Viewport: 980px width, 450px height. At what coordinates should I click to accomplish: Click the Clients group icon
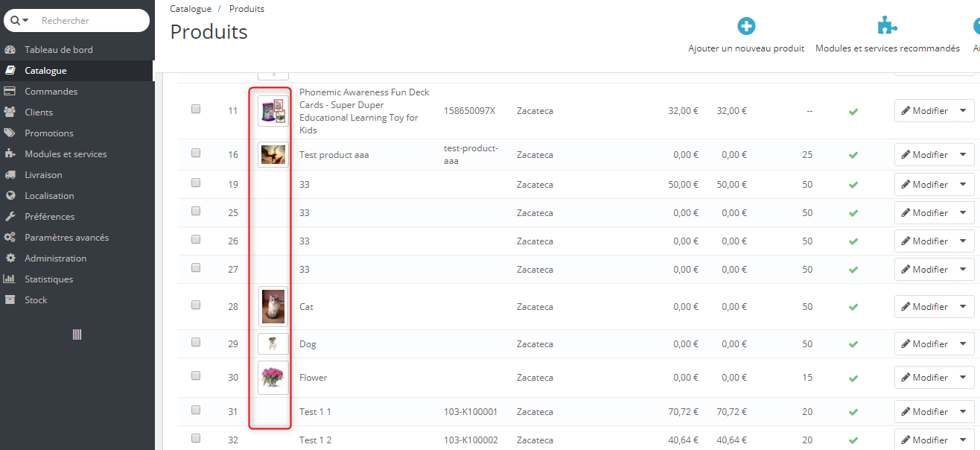click(x=10, y=112)
